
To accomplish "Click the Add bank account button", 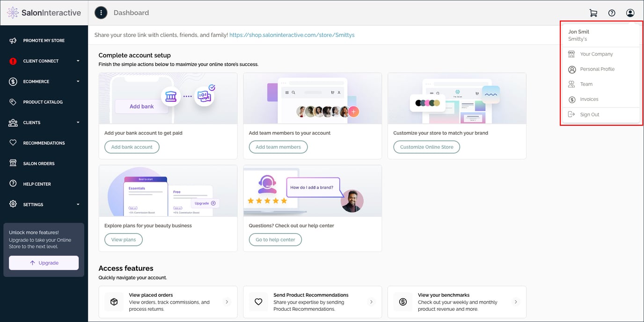I will [x=132, y=147].
